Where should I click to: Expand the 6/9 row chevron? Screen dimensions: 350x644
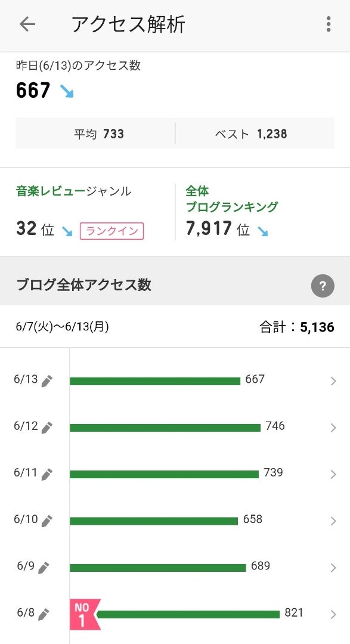click(333, 568)
